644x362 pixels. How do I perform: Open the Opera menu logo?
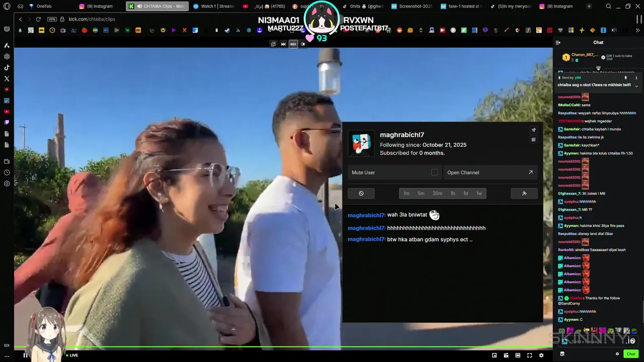[7, 6]
